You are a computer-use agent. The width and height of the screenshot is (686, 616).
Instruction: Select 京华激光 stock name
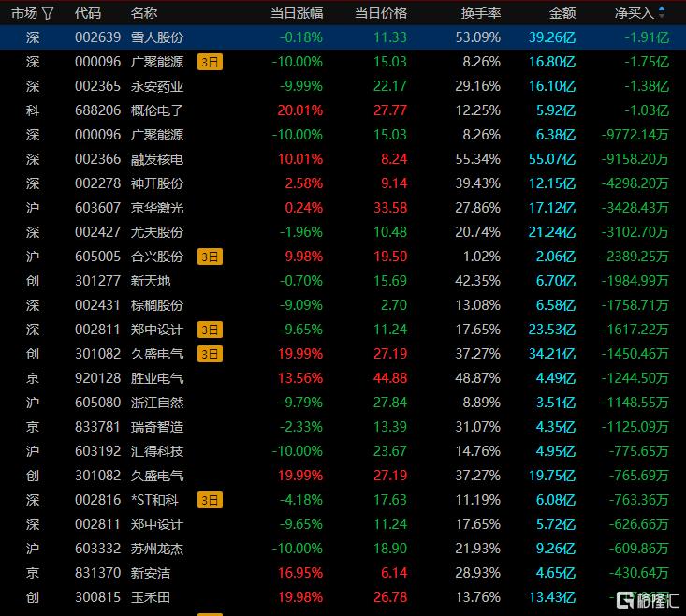(157, 208)
